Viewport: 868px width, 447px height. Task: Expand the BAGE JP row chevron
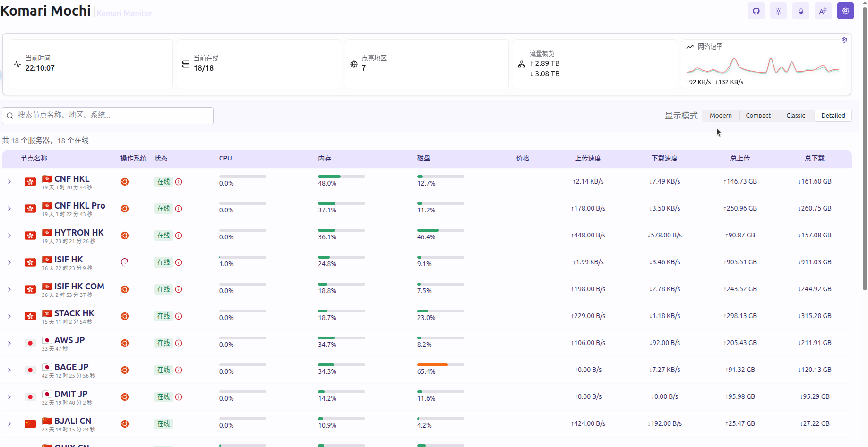click(x=9, y=370)
